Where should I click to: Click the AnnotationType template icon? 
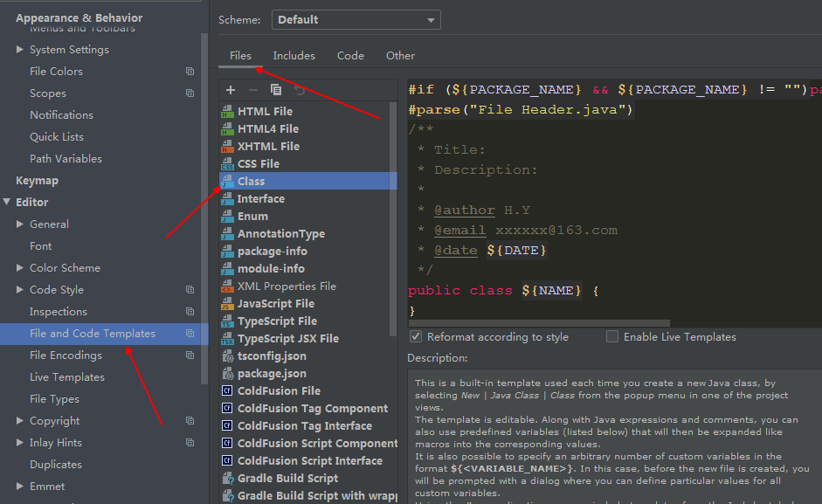(227, 233)
